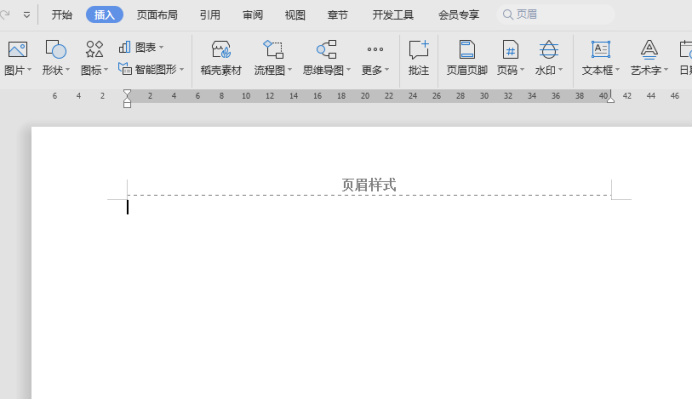Switch to the 开始 tab

tap(61, 15)
